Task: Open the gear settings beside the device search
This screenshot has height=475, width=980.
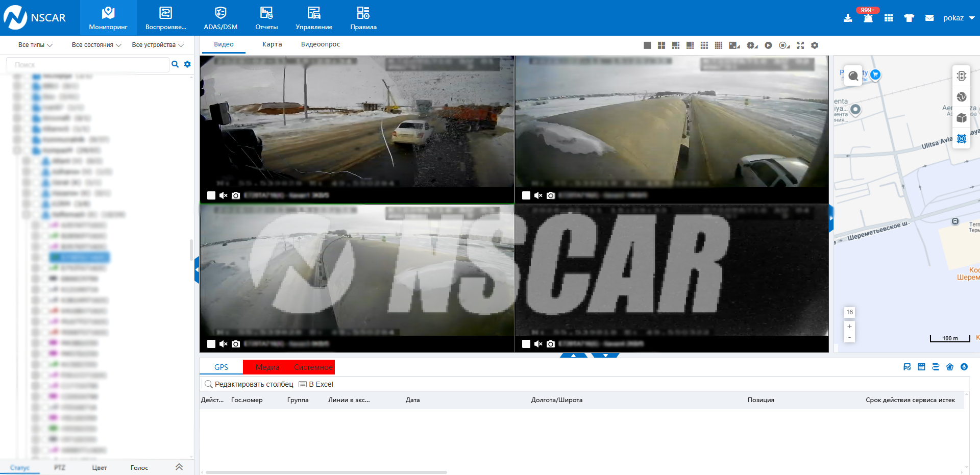Action: tap(187, 64)
